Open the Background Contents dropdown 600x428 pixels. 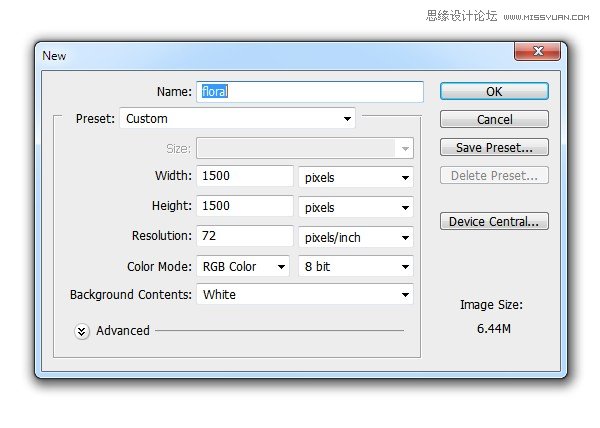pos(305,295)
